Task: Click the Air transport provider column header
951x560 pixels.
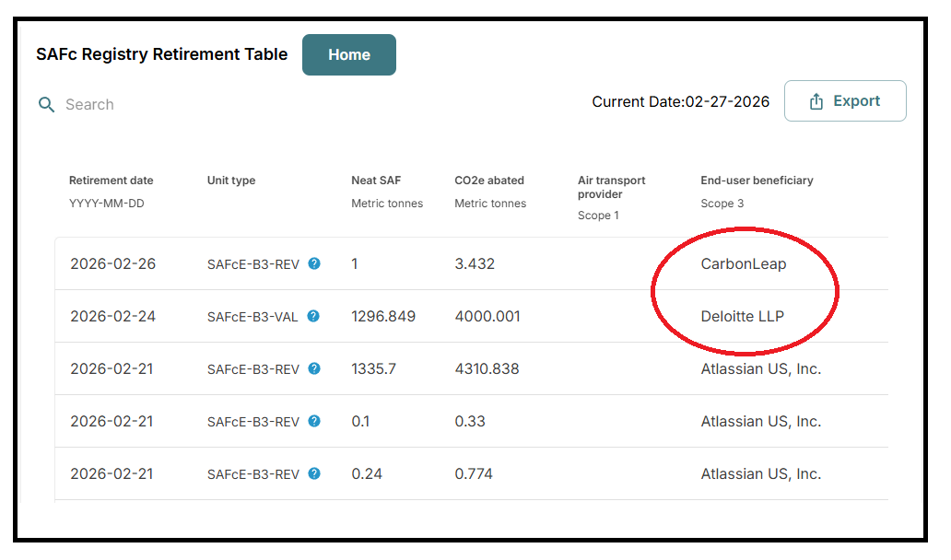Action: click(x=611, y=187)
